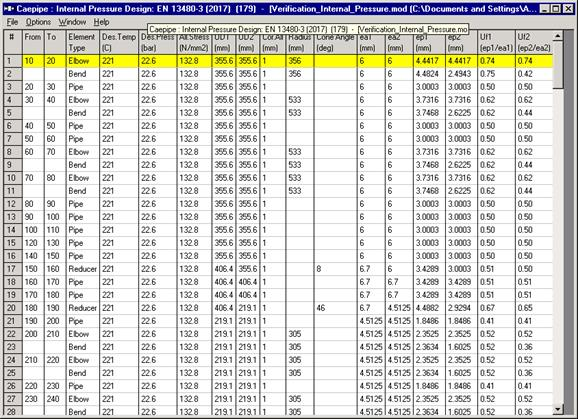Open the Options menu
This screenshot has width=578, height=419.
pyautogui.click(x=38, y=22)
